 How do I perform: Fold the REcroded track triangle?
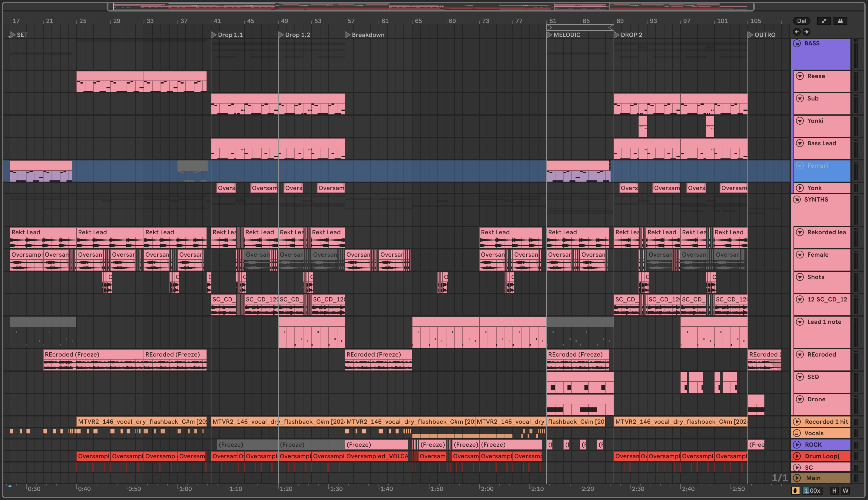point(800,354)
